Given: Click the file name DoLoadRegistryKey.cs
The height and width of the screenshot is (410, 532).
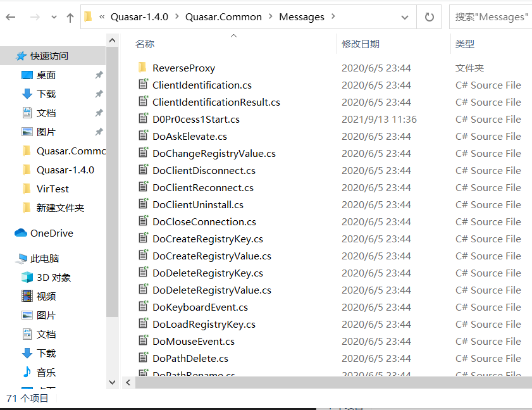Looking at the screenshot, I should [x=204, y=325].
